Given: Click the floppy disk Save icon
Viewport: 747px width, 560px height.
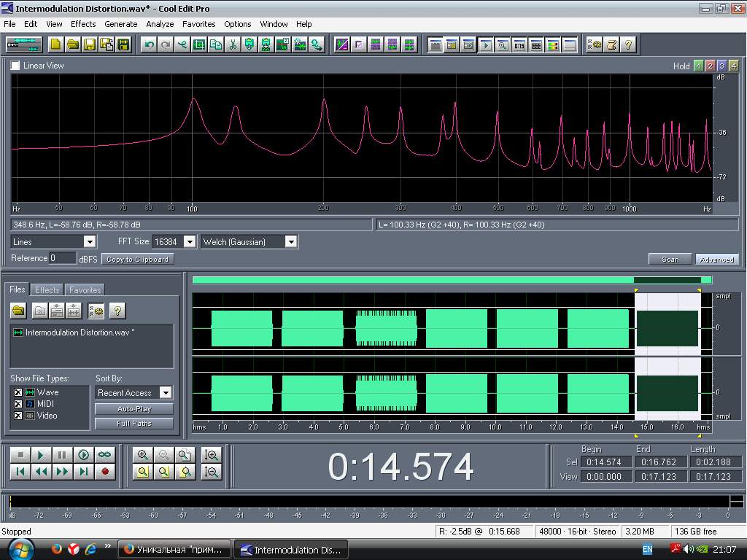Looking at the screenshot, I should (89, 44).
